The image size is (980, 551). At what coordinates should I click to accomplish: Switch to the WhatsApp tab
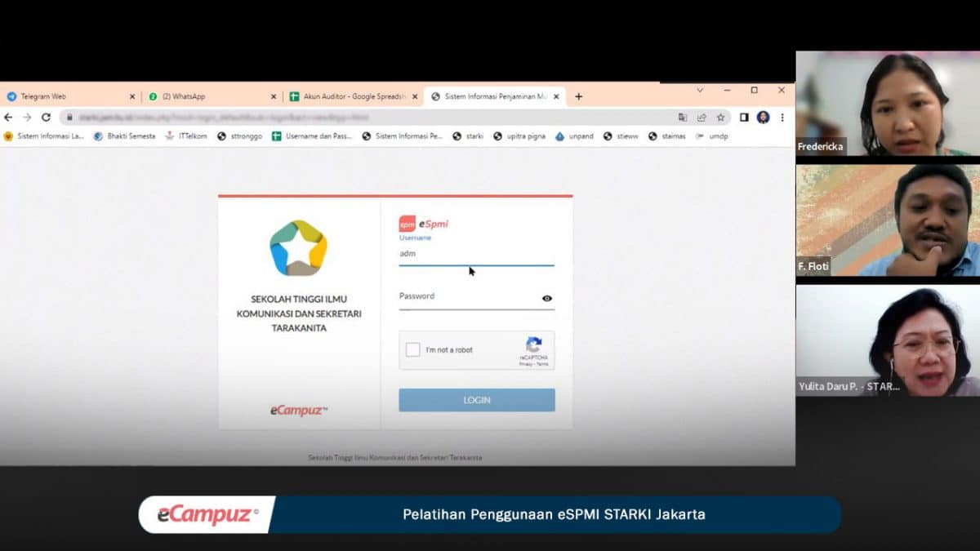click(x=212, y=96)
